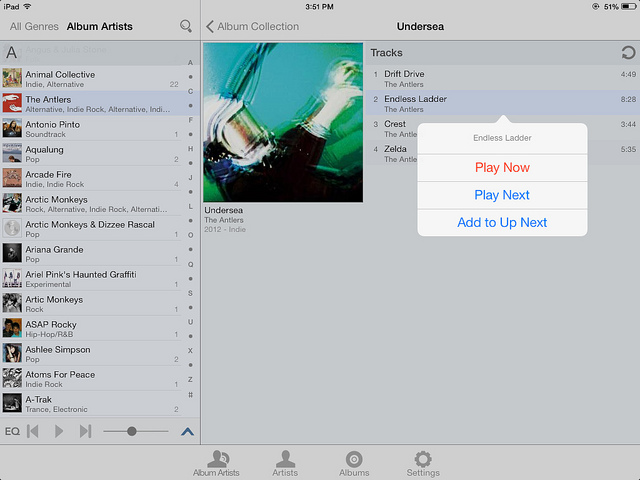The width and height of the screenshot is (640, 480).
Task: Open the Arctic Monkeys artist row
Action: (x=91, y=203)
